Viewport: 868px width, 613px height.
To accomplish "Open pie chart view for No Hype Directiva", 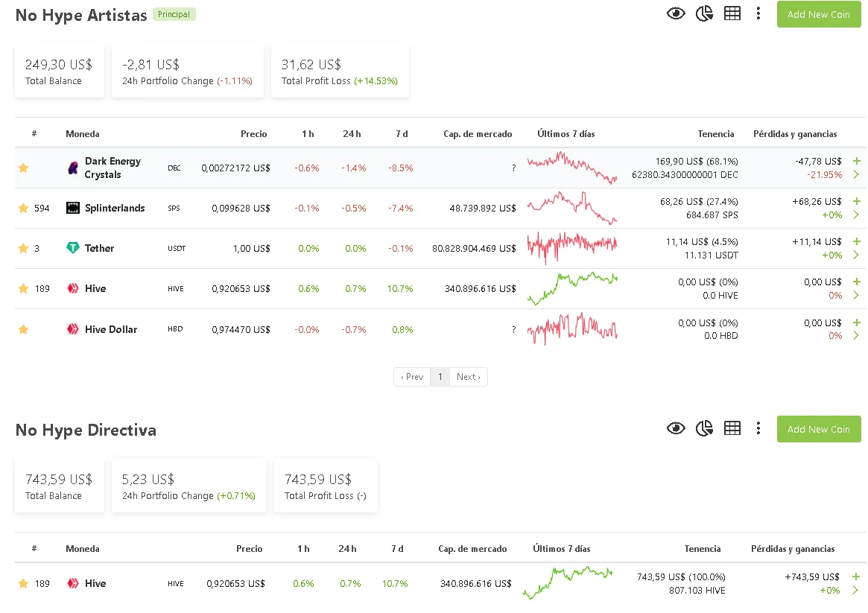I will click(x=704, y=428).
